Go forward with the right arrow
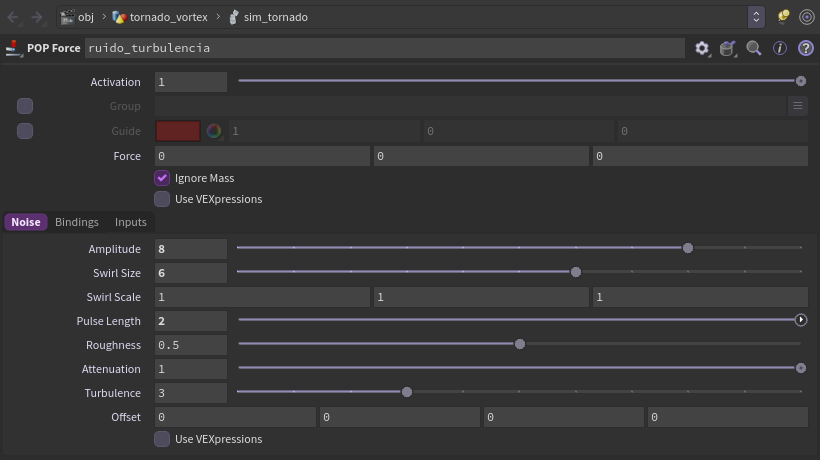The width and height of the screenshot is (820, 460). click(x=37, y=17)
